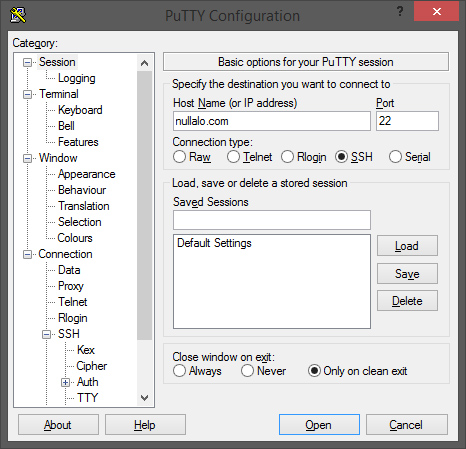Image resolution: width=466 pixels, height=449 pixels.
Task: Click the question mark help icon
Action: pos(400,12)
